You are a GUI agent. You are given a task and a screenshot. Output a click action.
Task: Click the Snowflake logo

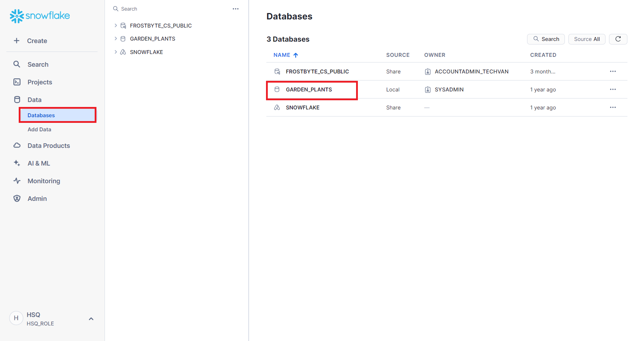click(40, 16)
